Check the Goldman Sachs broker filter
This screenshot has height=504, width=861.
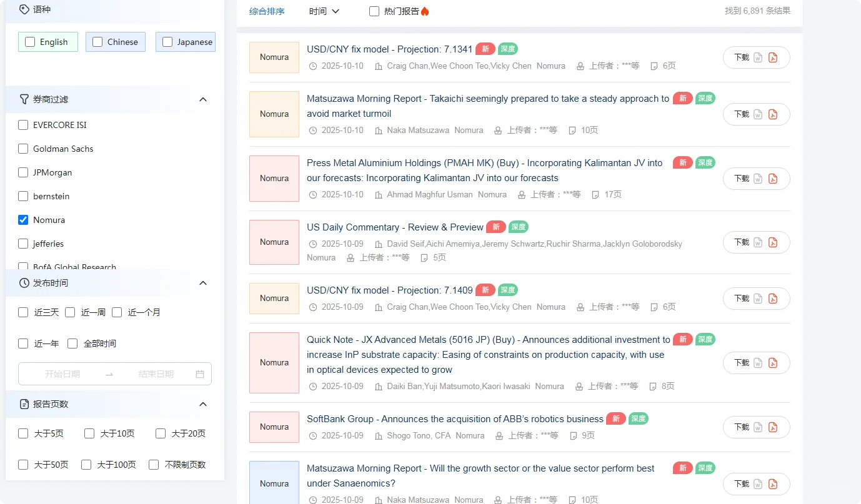(x=23, y=149)
